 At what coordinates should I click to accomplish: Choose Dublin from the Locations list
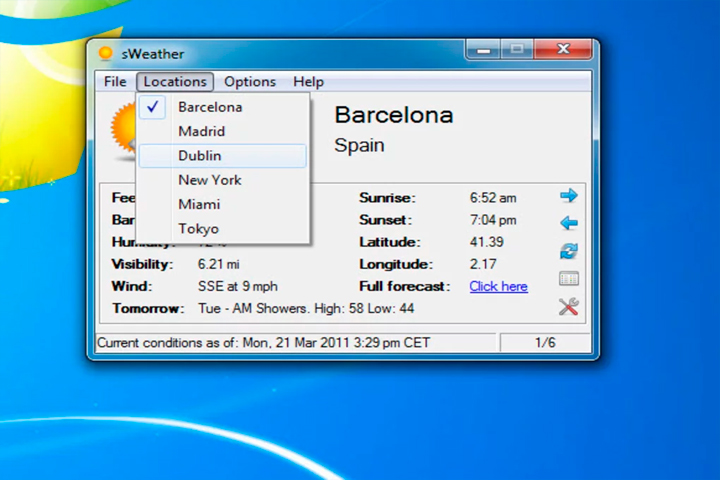click(x=223, y=156)
